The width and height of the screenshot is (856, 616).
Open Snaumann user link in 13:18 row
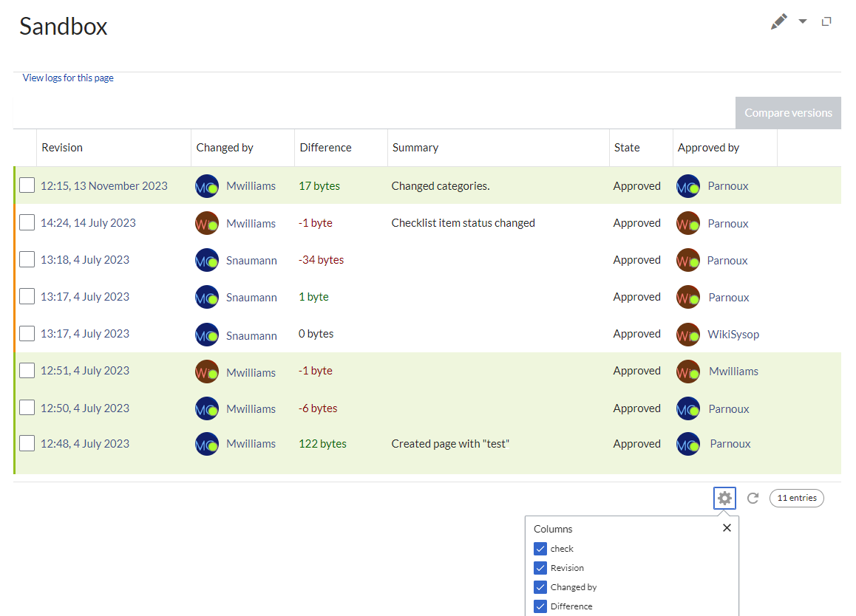tap(251, 261)
